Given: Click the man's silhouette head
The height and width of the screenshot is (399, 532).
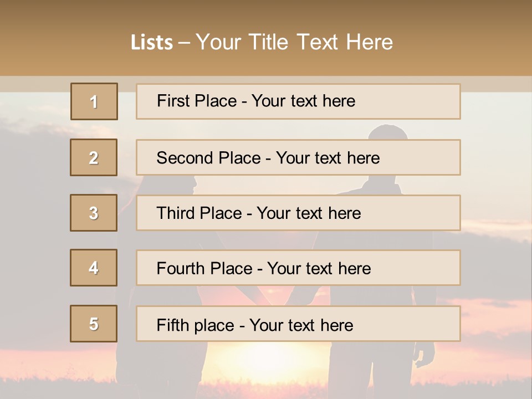Looking at the screenshot, I should (388, 133).
